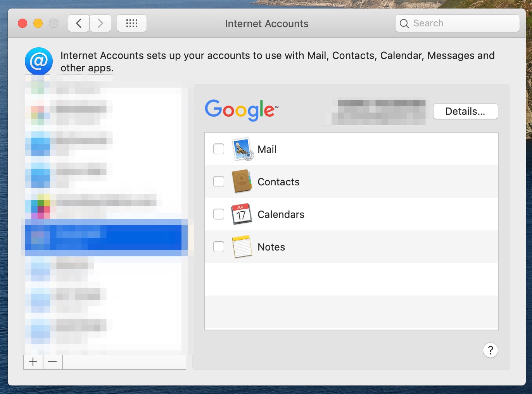Click the Google logo
This screenshot has height=394, width=532.
241,110
